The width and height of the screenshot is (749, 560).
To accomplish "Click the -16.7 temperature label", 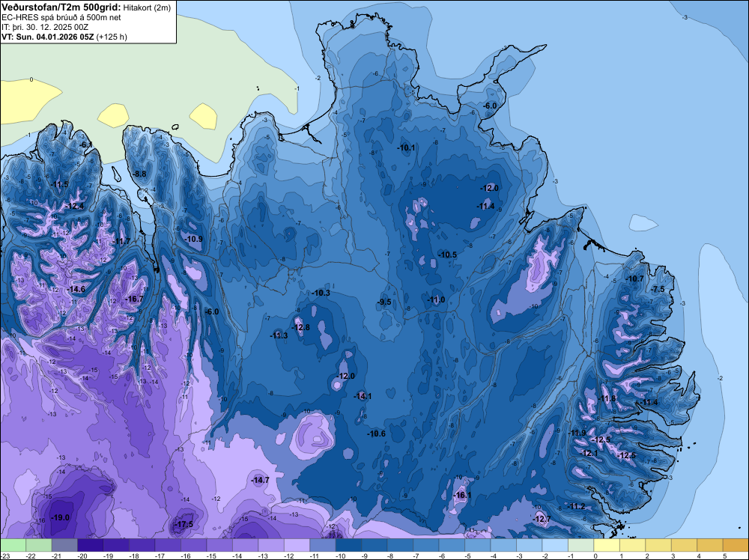I will pos(134,299).
